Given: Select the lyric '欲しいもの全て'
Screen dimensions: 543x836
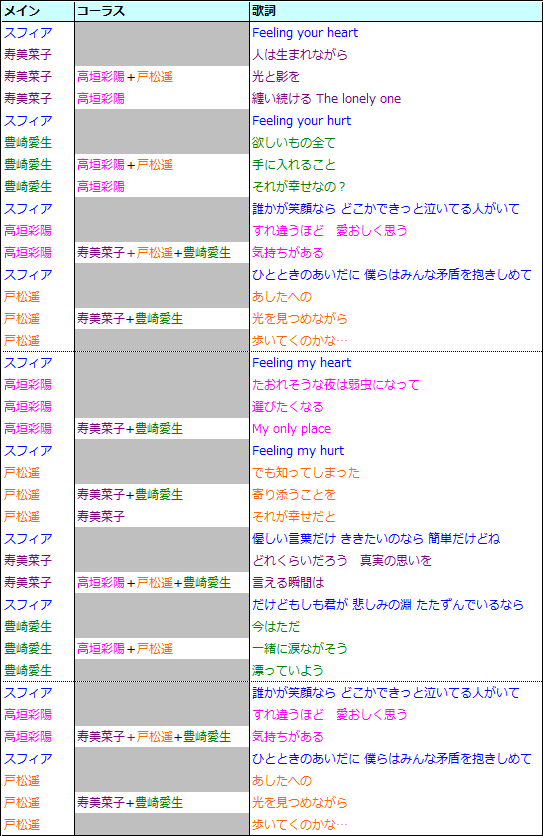Looking at the screenshot, I should 294,142.
